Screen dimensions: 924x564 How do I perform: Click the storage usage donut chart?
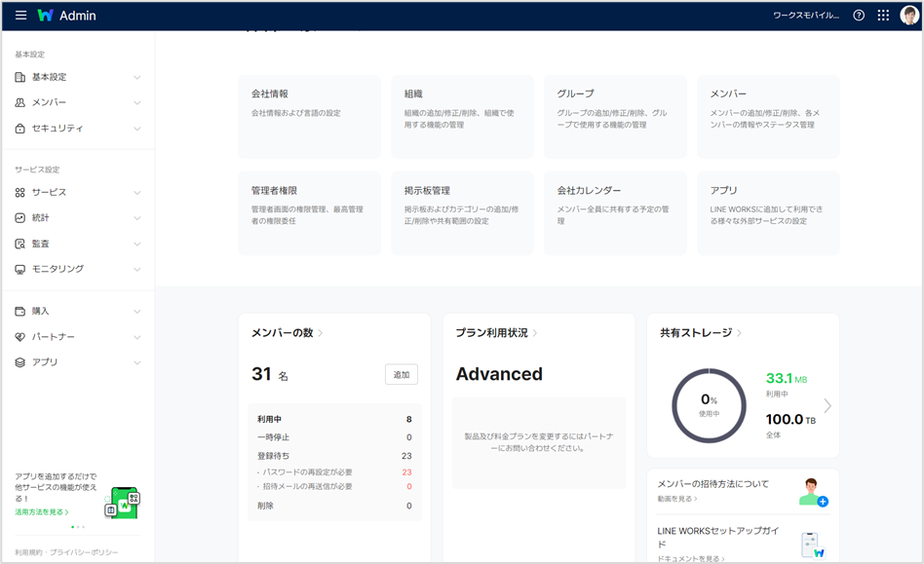click(709, 406)
